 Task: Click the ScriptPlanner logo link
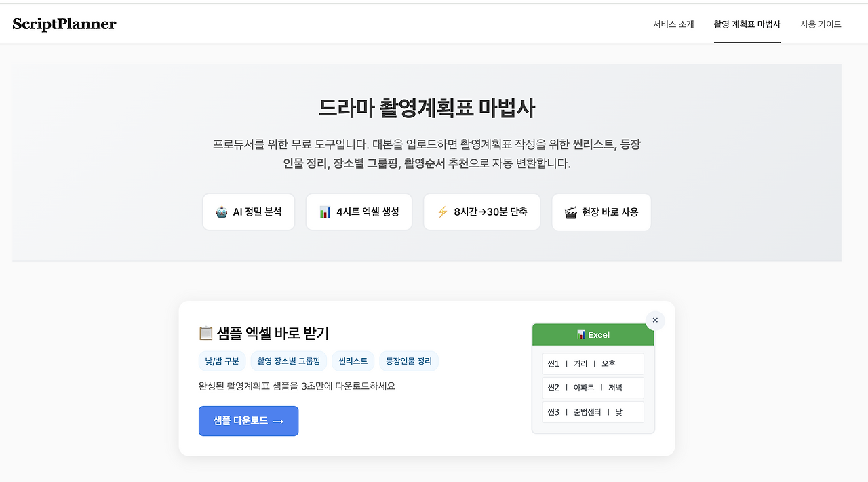coord(64,23)
